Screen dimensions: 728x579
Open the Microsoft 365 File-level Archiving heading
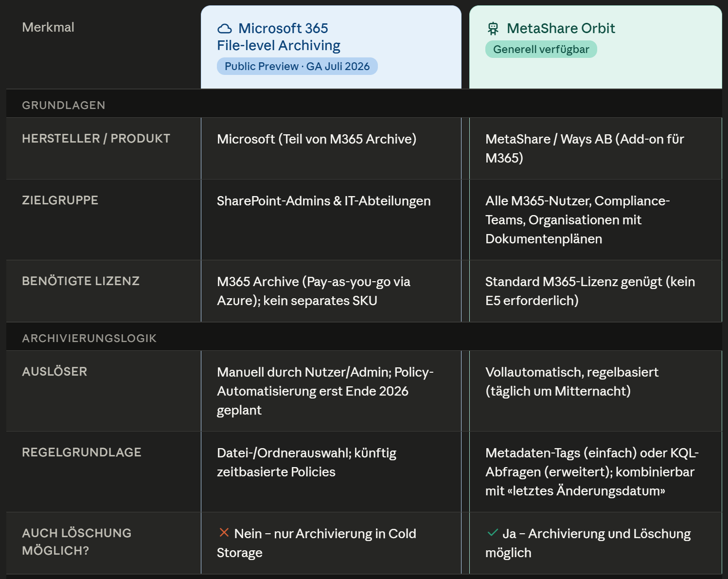[279, 37]
